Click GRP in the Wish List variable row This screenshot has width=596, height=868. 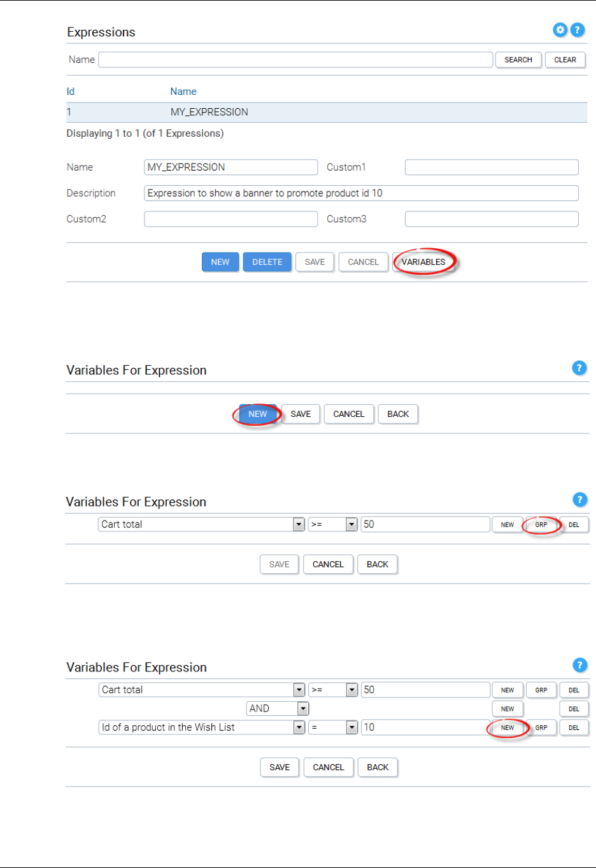541,728
